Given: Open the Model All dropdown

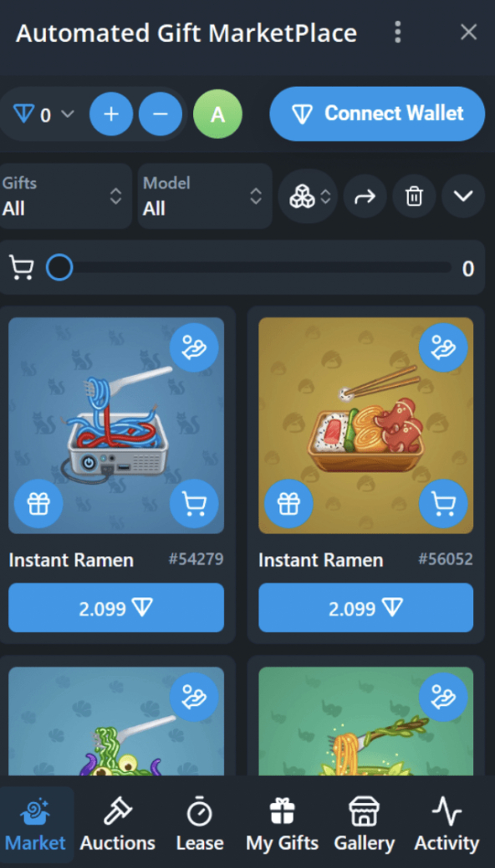Looking at the screenshot, I should (x=205, y=196).
